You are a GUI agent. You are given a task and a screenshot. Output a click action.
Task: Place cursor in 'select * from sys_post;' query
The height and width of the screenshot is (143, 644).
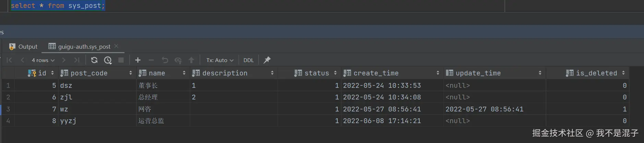[x=58, y=5]
